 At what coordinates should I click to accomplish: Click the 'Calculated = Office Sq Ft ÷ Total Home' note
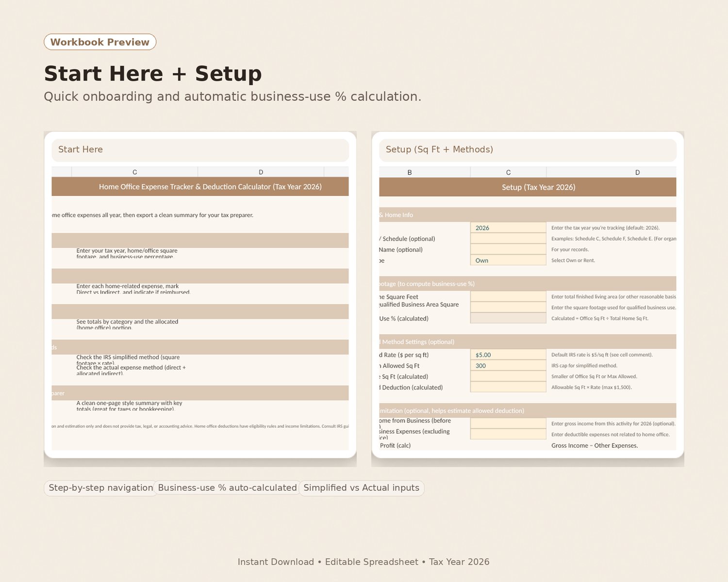(600, 319)
